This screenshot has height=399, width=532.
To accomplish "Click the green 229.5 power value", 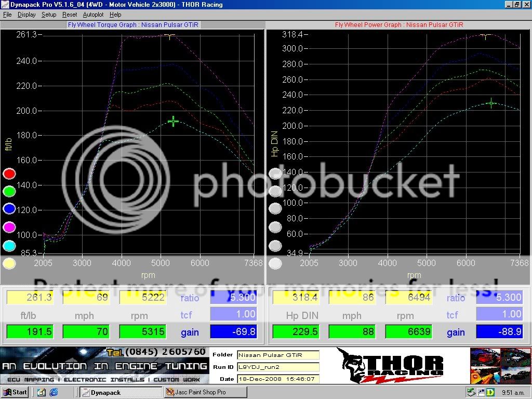I will (x=296, y=331).
